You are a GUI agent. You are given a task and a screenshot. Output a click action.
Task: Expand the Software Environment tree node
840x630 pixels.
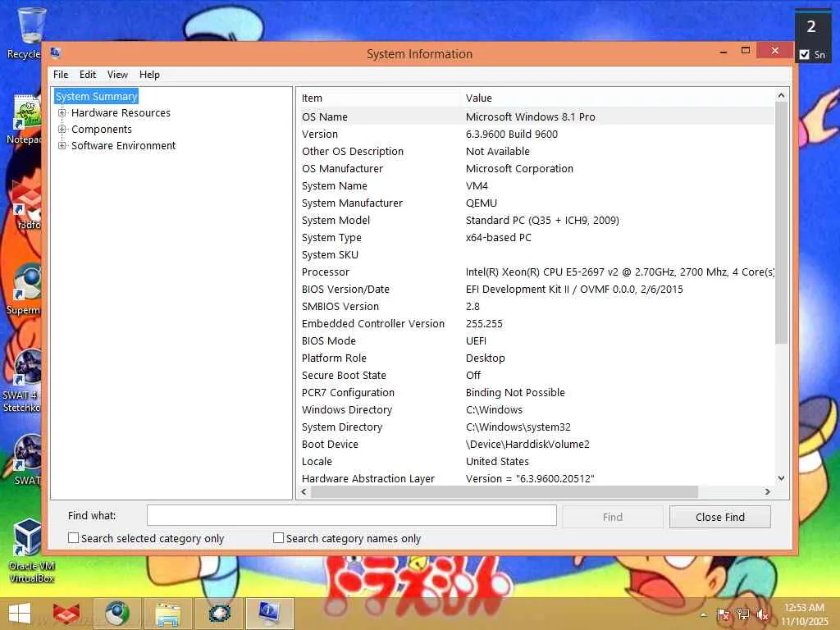click(62, 145)
